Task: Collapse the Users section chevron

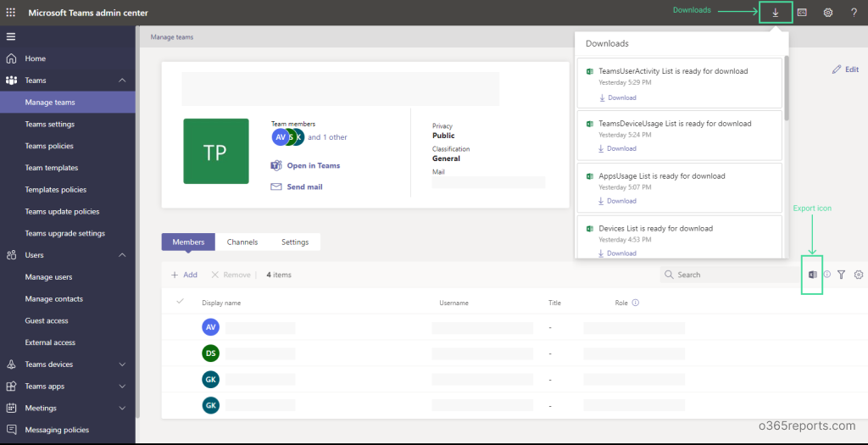Action: coord(122,255)
